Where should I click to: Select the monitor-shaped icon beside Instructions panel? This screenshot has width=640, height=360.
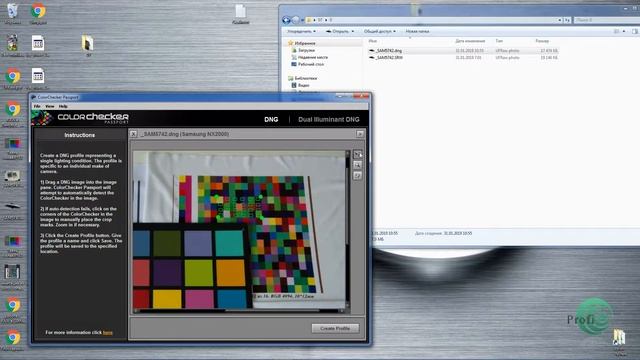(x=13, y=147)
